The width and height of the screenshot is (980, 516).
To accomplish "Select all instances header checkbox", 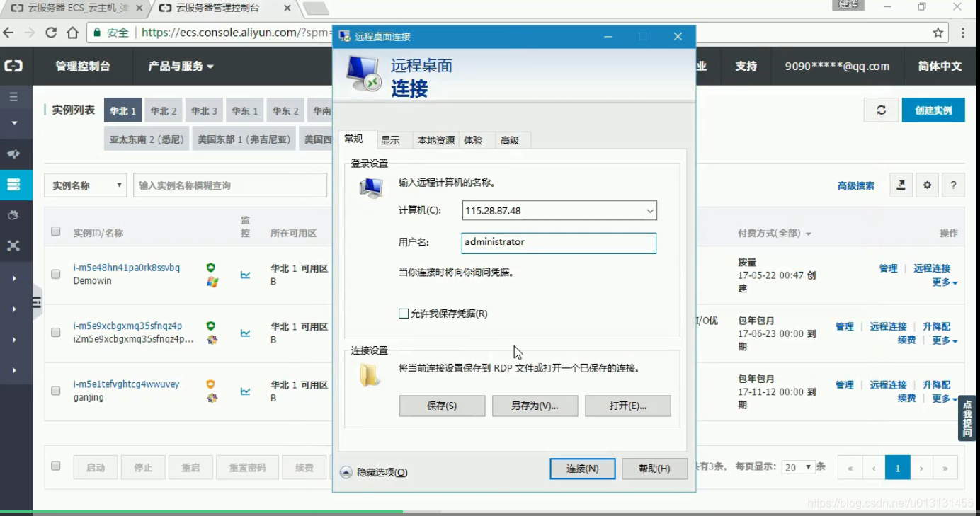I will (x=56, y=231).
